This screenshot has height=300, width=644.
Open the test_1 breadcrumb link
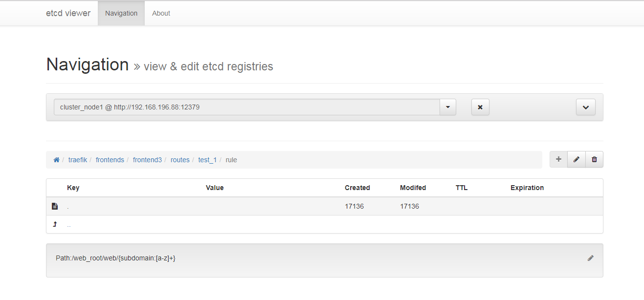pyautogui.click(x=206, y=160)
